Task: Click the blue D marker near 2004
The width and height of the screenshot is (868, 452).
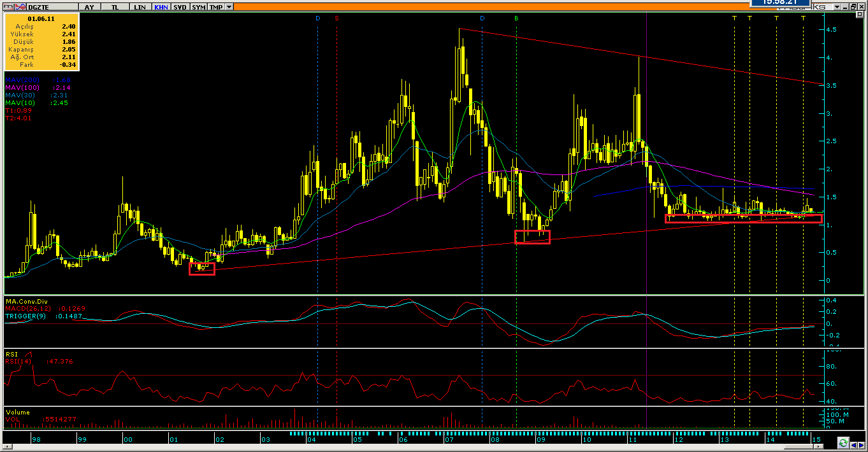Action: point(318,18)
